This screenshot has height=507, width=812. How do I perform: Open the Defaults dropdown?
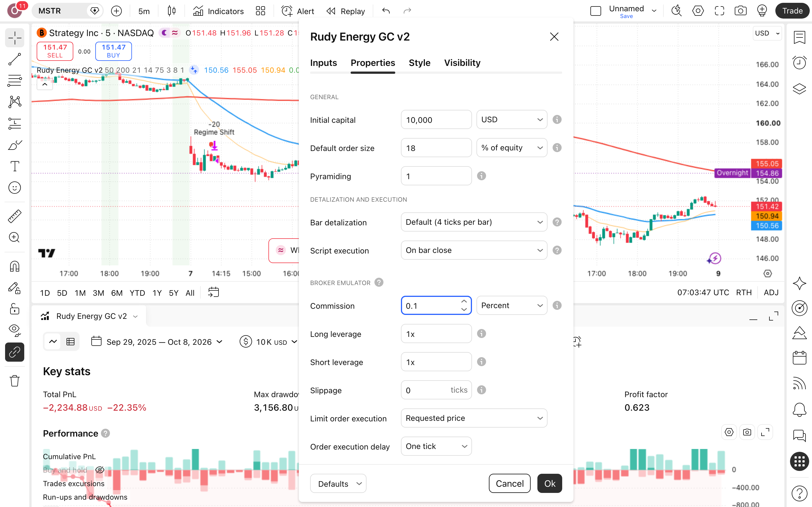pyautogui.click(x=338, y=484)
